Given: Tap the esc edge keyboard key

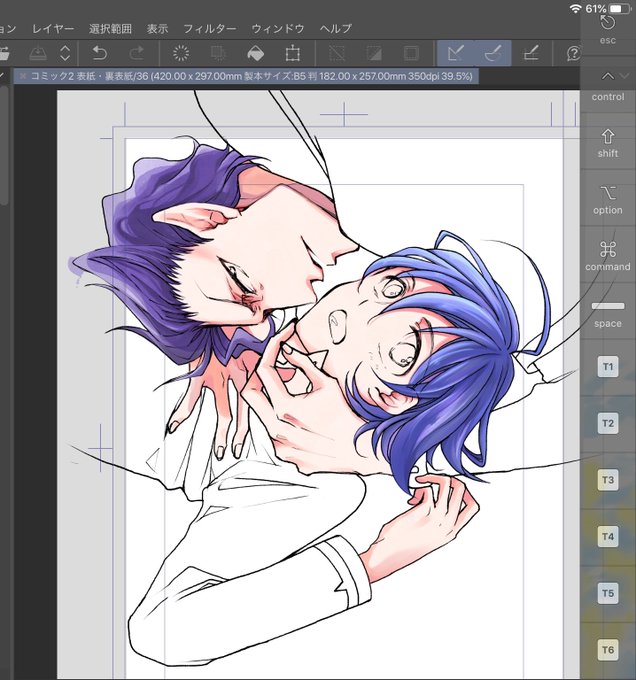Looking at the screenshot, I should (608, 29).
